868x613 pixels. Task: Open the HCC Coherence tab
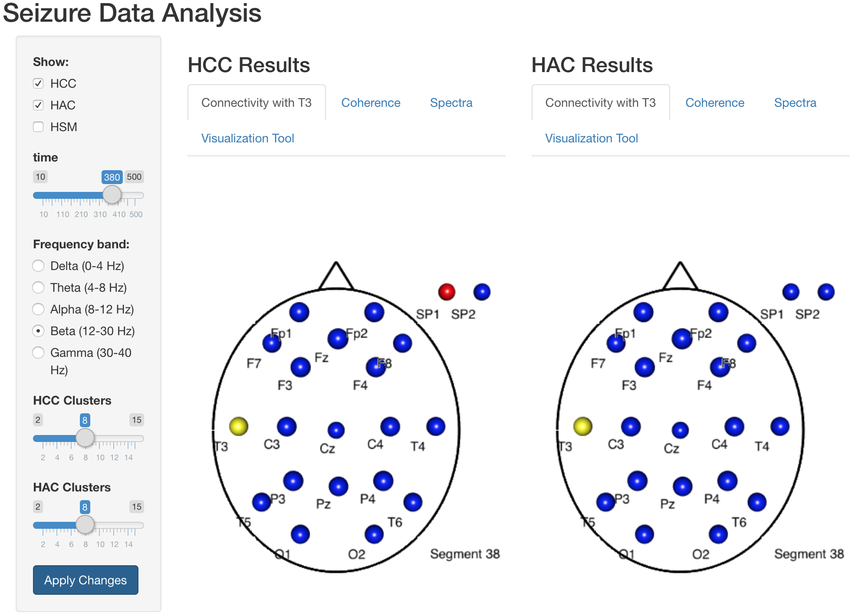(x=371, y=103)
